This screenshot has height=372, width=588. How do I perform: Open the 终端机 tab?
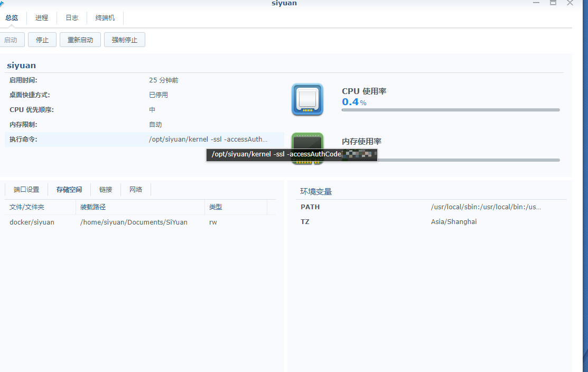click(x=105, y=18)
